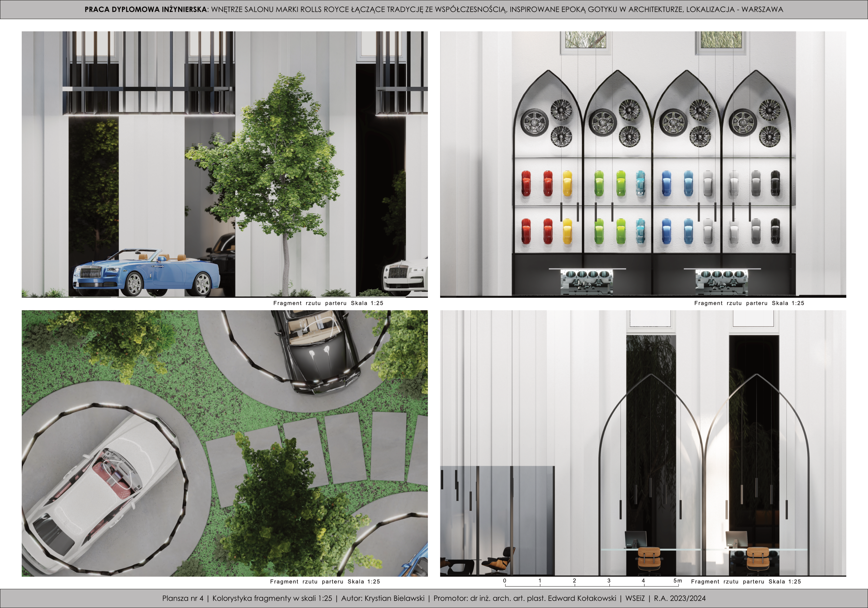Click the caption under the blue convertible render

point(328,303)
